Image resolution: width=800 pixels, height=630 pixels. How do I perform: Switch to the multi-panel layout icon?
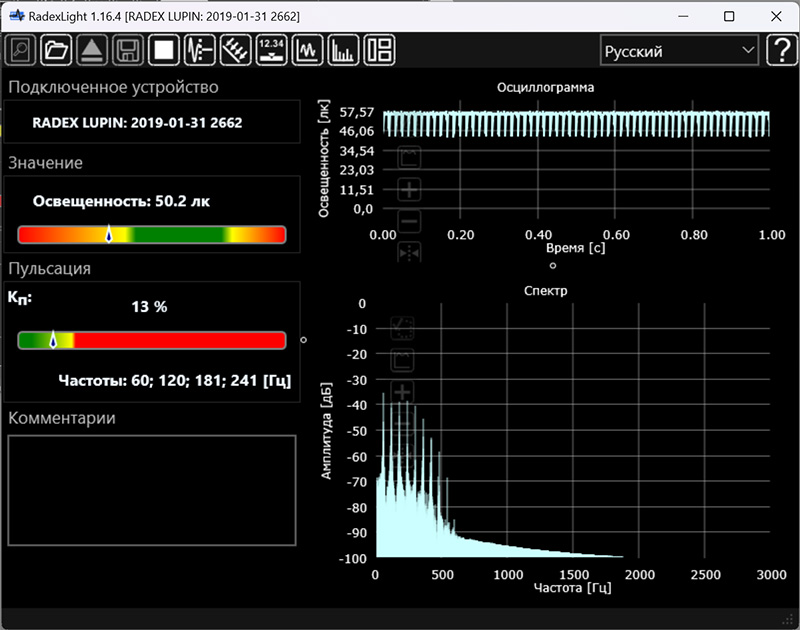click(379, 49)
